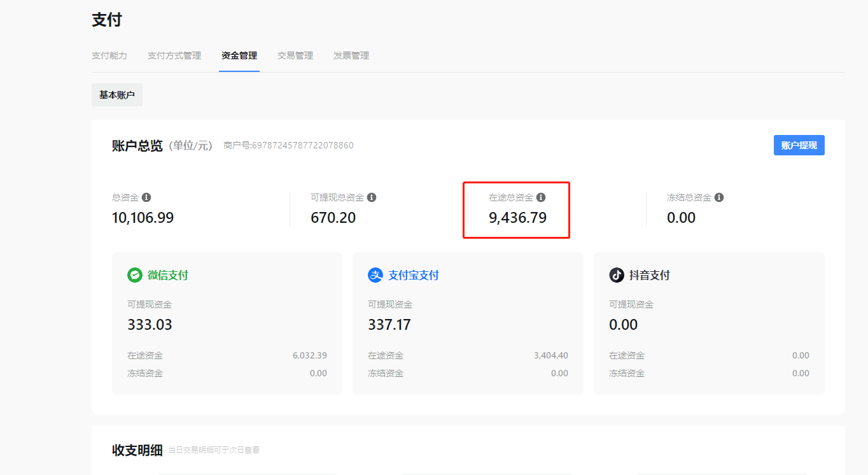Click the info icon next to 在途总资金
The image size is (868, 475).
(541, 197)
